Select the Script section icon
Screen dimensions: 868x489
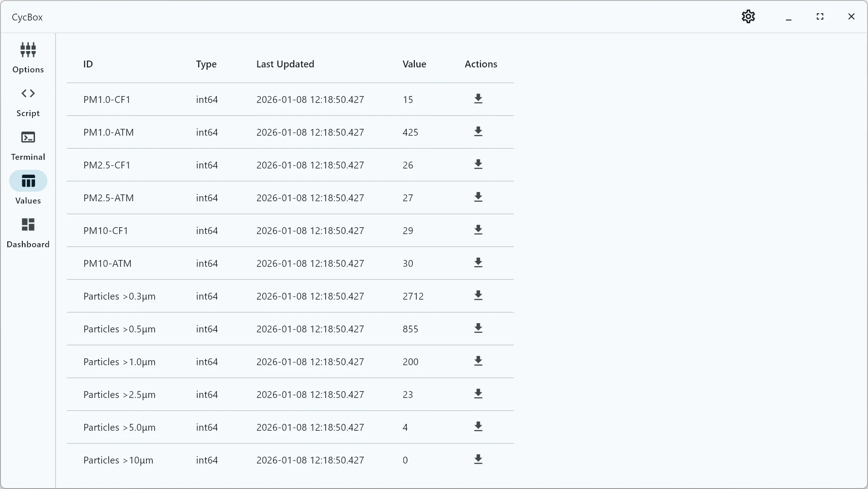coord(28,101)
